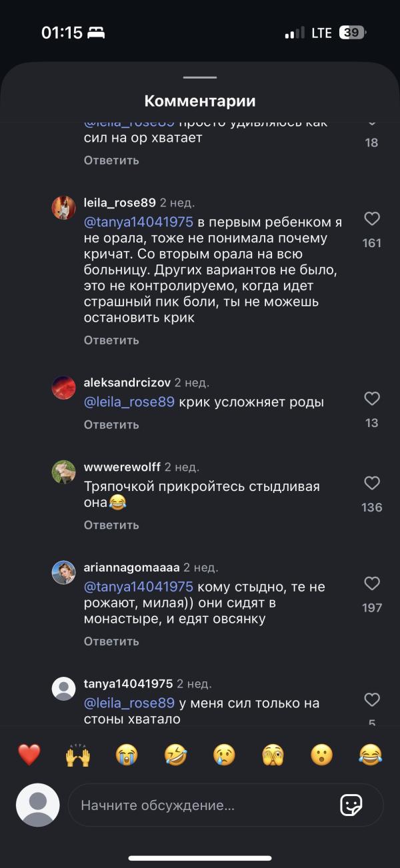Open the sticker picker in comment field
400x868 pixels.
coord(351,805)
